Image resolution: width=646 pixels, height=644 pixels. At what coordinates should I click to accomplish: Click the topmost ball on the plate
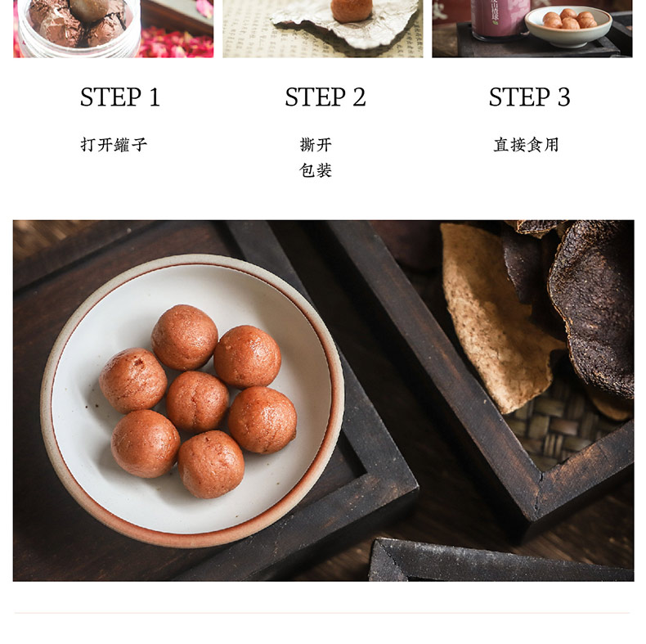[x=184, y=337]
